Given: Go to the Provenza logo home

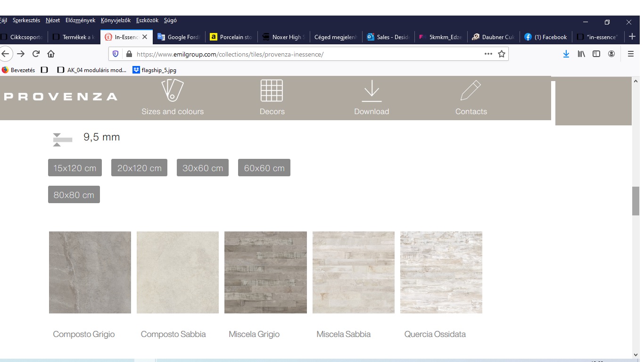Looking at the screenshot, I should 60,97.
